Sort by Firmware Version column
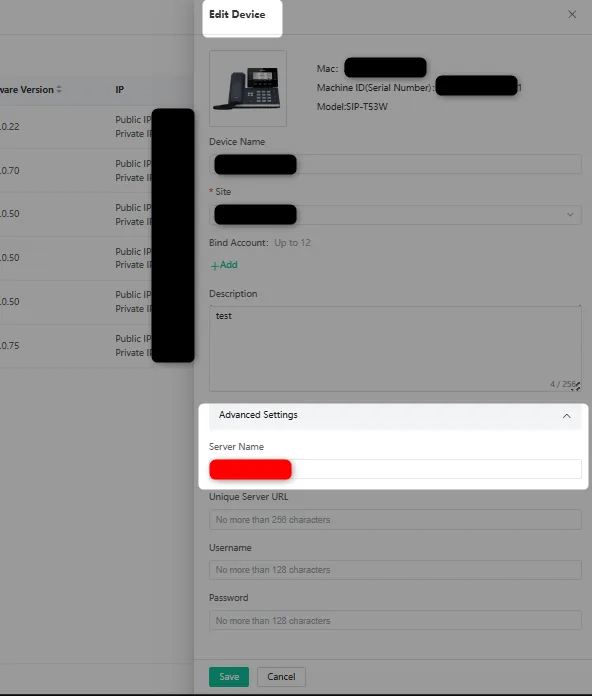Screen dimensions: 592x696 point(59,89)
